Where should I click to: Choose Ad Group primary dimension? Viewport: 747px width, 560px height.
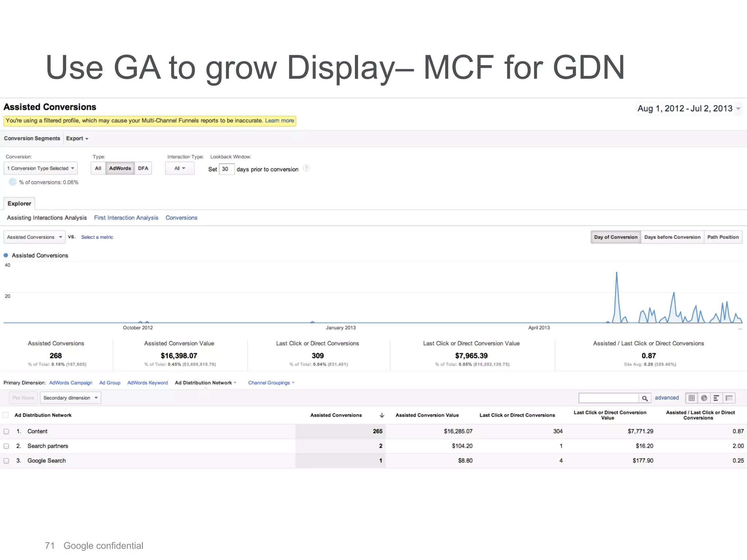110,383
